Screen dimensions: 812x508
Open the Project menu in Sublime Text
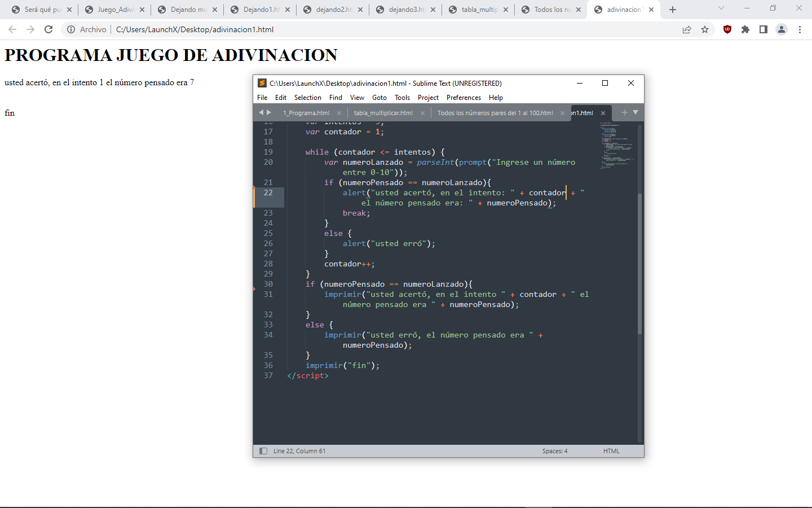click(x=429, y=98)
